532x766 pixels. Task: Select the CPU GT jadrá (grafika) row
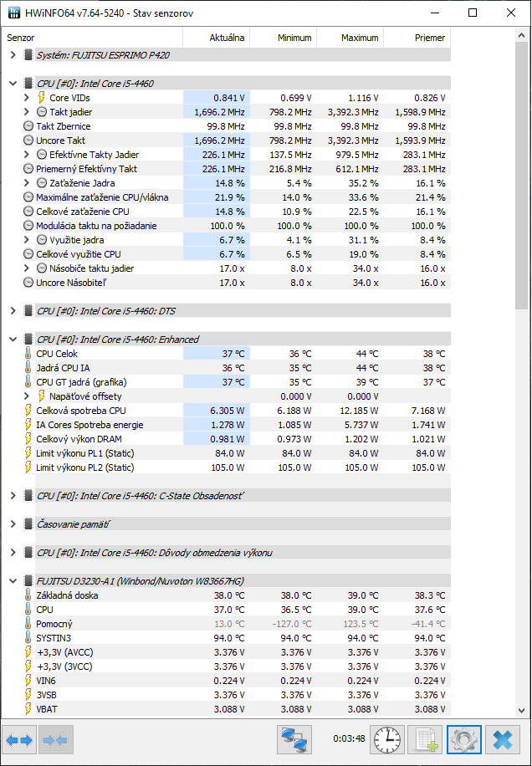(236, 382)
